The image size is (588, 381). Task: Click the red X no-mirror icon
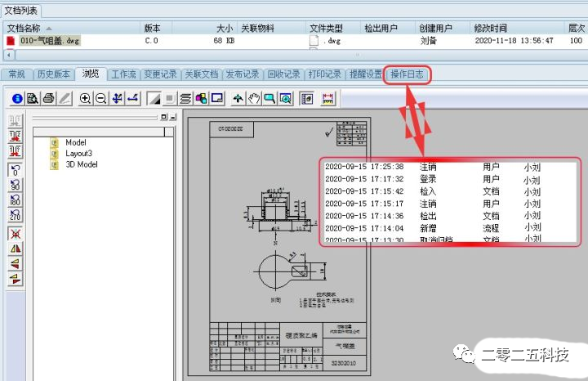(15, 234)
